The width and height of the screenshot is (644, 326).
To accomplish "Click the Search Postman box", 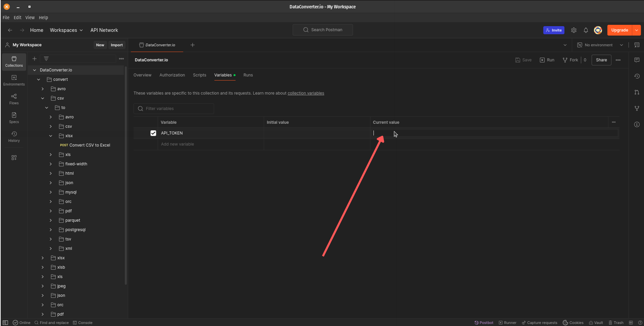I will coord(323,30).
